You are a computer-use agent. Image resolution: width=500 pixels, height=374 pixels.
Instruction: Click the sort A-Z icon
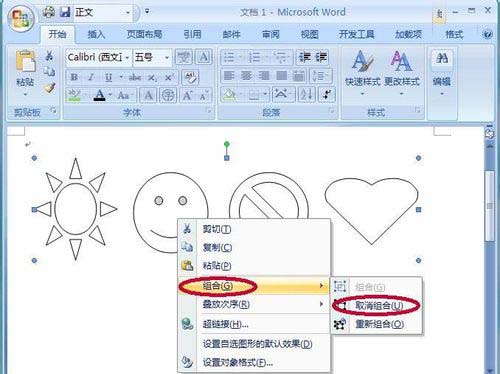pyautogui.click(x=306, y=95)
